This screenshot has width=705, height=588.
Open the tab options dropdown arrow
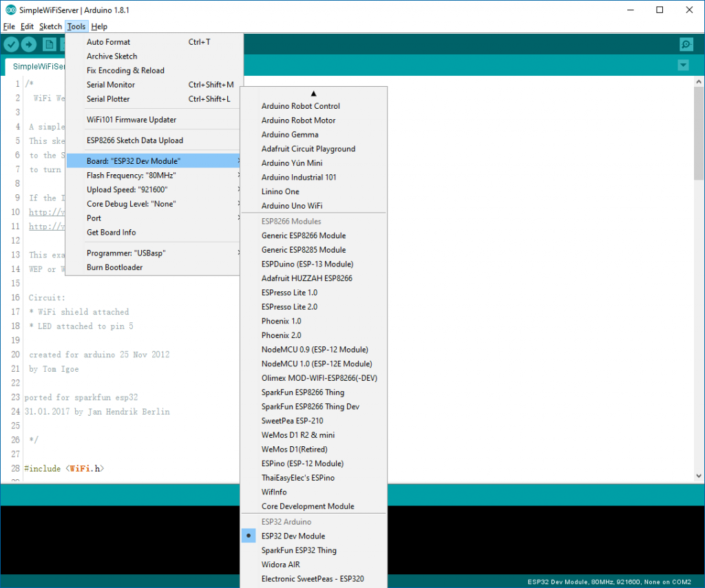pos(683,65)
